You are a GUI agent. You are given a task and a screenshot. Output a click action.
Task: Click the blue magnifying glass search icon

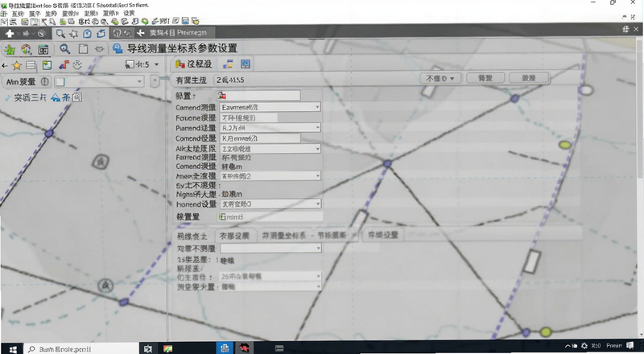(65, 49)
